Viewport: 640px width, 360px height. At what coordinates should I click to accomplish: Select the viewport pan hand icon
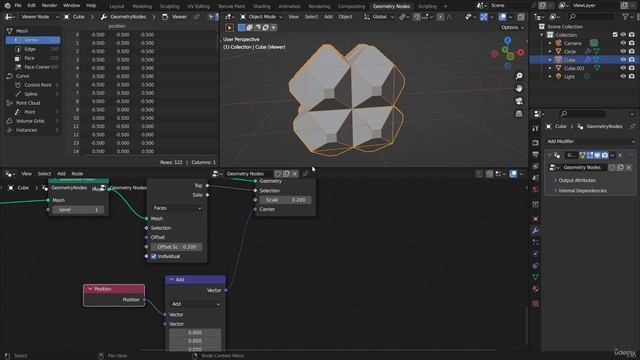click(x=519, y=88)
